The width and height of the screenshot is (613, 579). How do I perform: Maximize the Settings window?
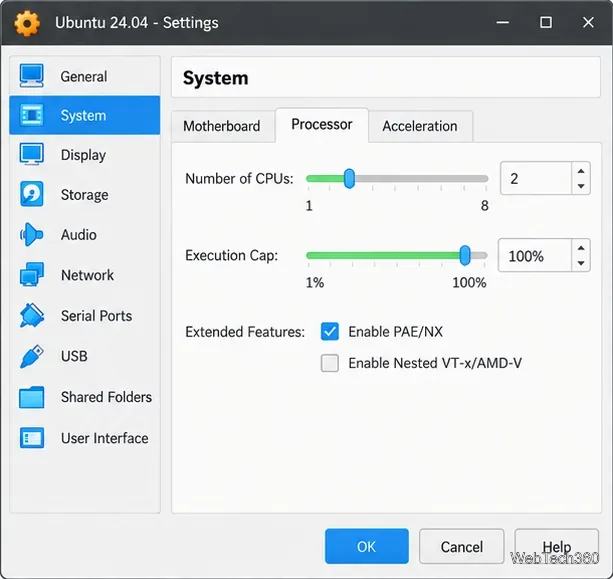tap(546, 22)
